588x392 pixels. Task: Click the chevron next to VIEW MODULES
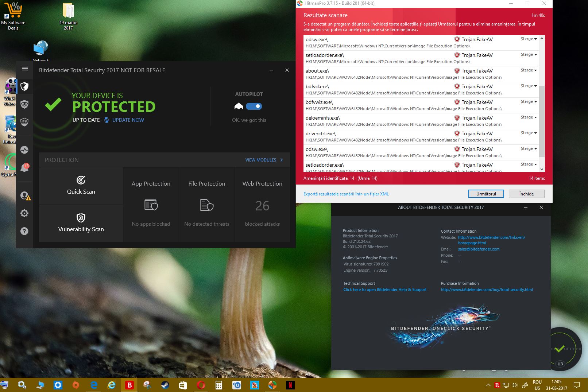pos(282,160)
